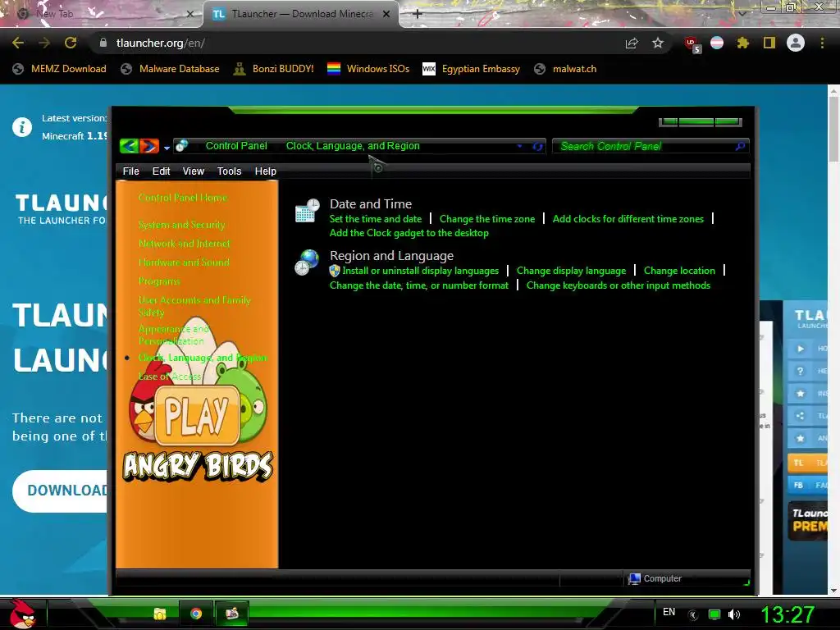Click the magnifier icon in the Control Panel search box
The image size is (840, 630).
[x=740, y=146]
